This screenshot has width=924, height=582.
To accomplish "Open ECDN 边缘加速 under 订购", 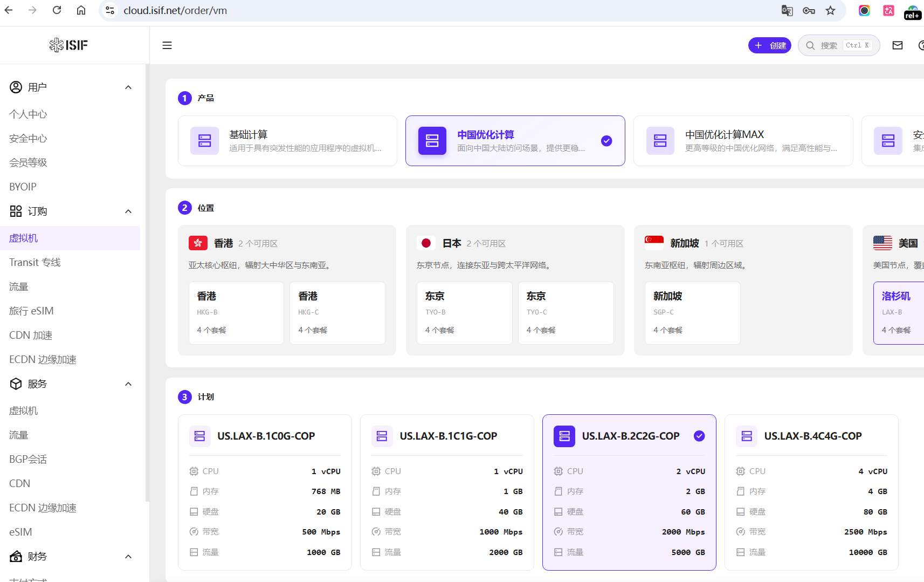I will (43, 359).
